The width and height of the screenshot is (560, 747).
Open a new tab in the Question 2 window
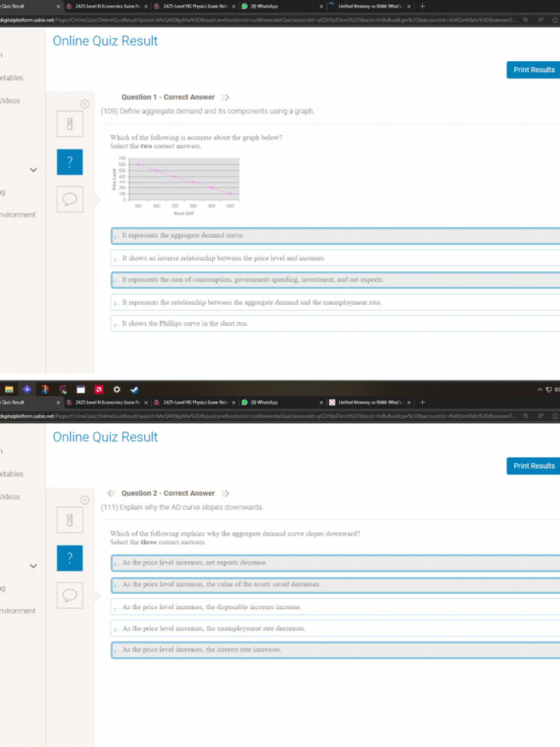[x=422, y=402]
